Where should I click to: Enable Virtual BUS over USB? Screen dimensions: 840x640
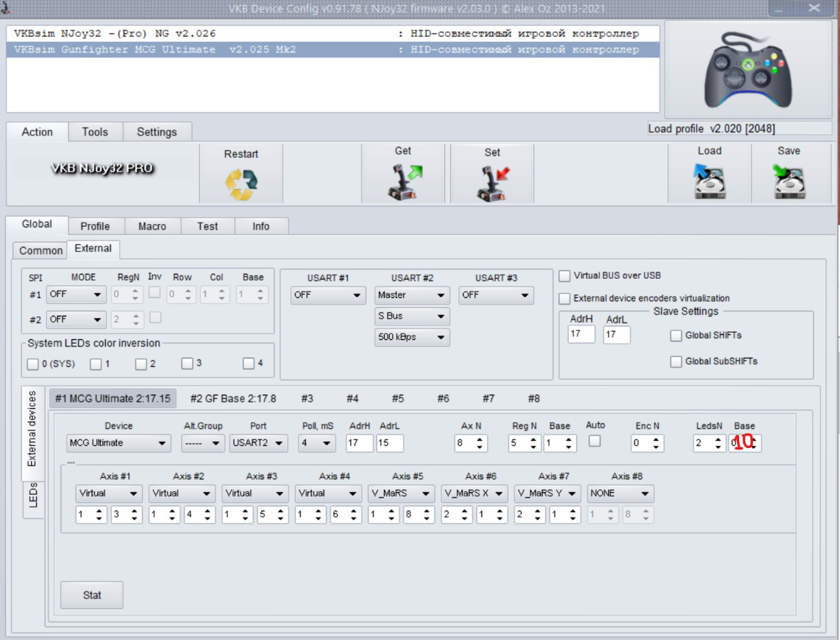tap(565, 276)
